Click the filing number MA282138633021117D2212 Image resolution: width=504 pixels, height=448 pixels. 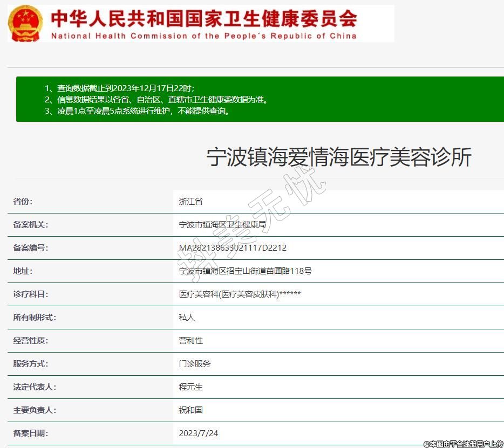[233, 248]
